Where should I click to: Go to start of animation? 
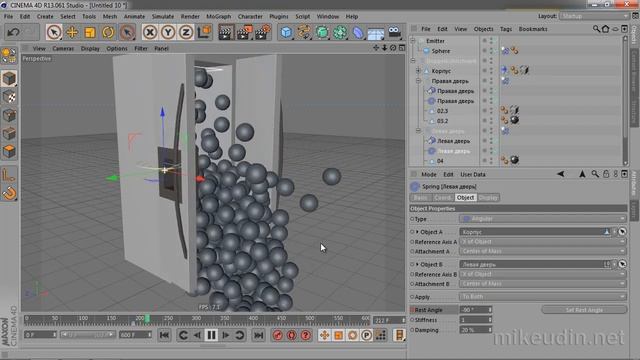tap(164, 335)
